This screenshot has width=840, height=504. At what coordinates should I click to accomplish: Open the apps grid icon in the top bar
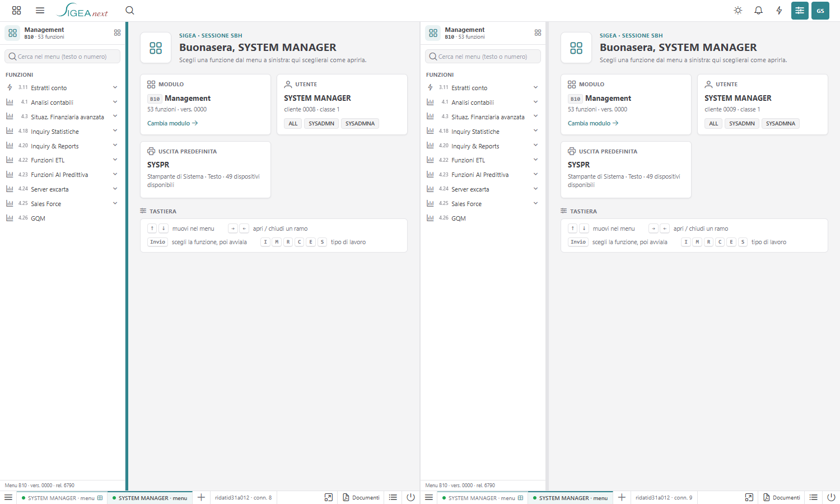(x=16, y=10)
